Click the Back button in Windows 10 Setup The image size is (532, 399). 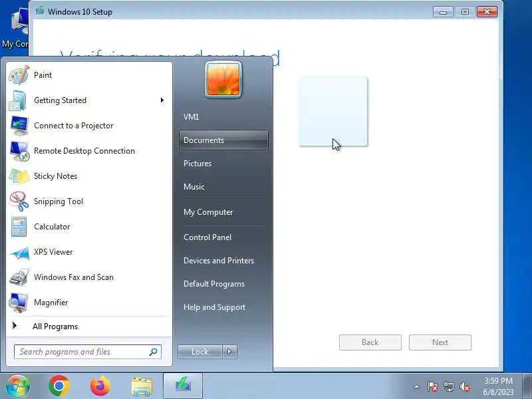[370, 342]
